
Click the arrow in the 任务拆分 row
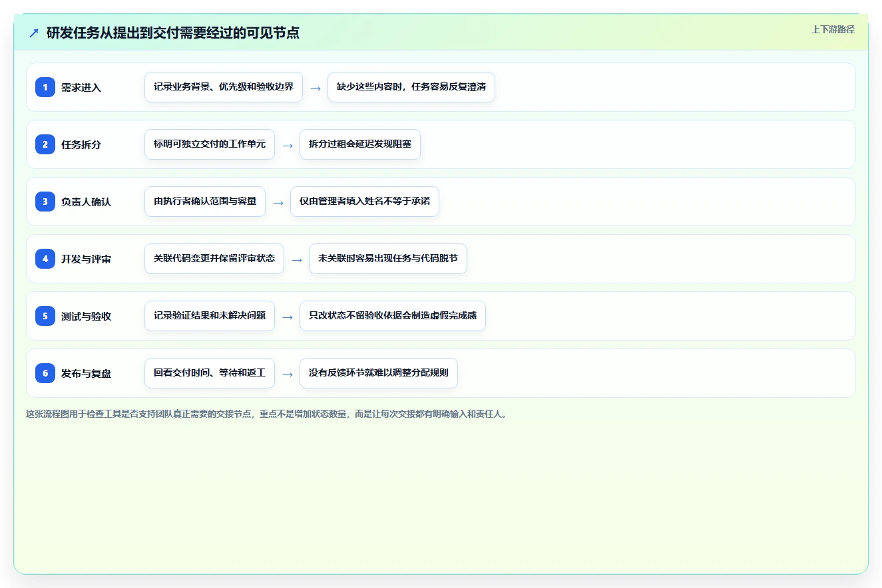[288, 145]
